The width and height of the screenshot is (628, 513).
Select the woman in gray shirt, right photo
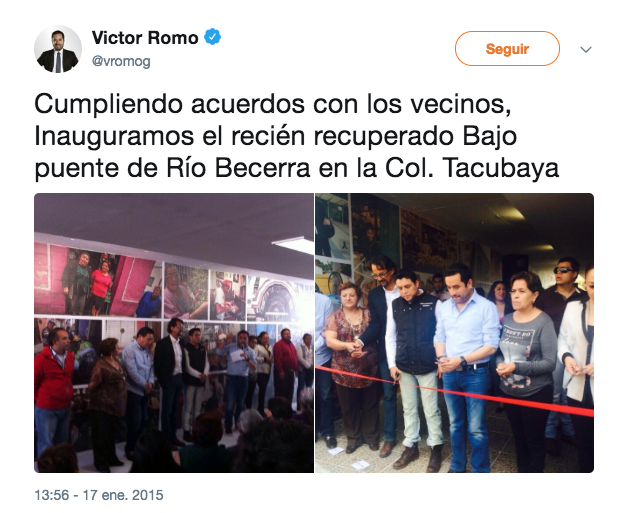(x=526, y=370)
